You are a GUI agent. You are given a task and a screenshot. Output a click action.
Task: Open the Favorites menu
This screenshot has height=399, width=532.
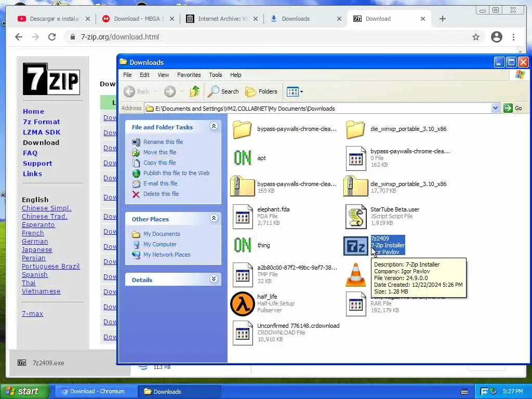tap(189, 75)
